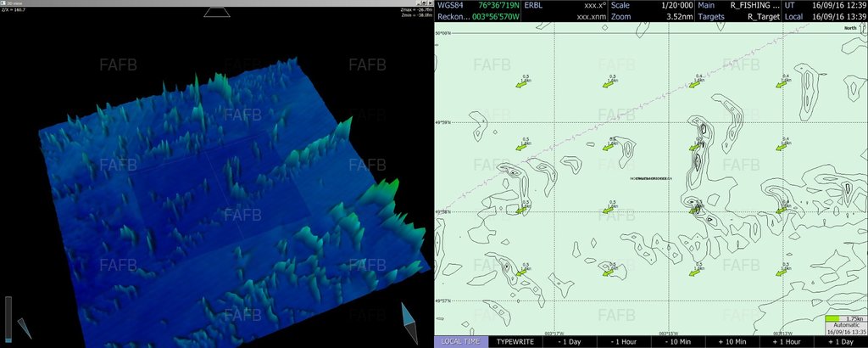Click the Zoom 3.52nm field
Image resolution: width=868 pixels, height=348 pixels.
coord(651,16)
